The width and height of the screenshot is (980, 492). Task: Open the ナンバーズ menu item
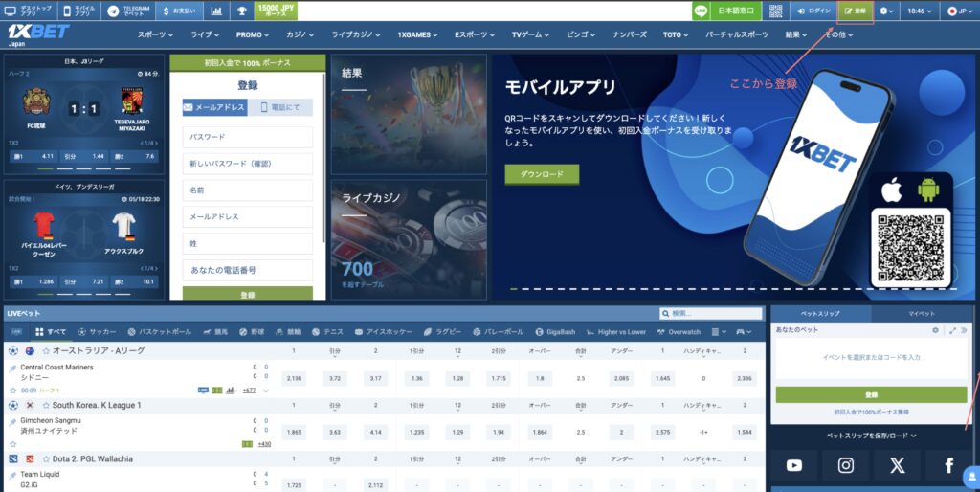[x=630, y=35]
